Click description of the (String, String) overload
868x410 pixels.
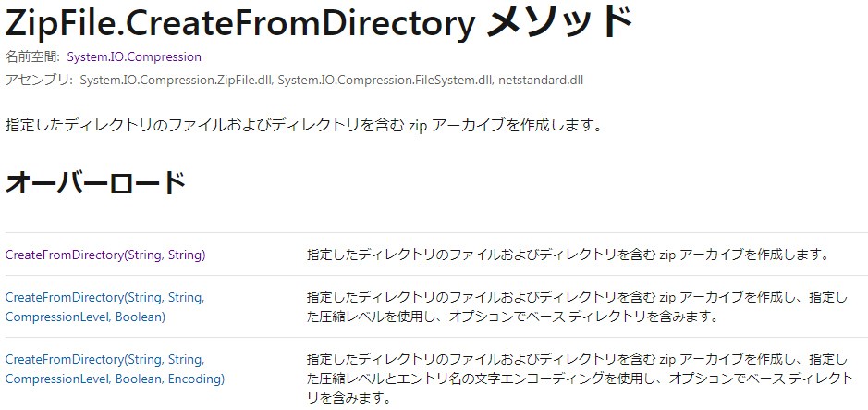(567, 255)
